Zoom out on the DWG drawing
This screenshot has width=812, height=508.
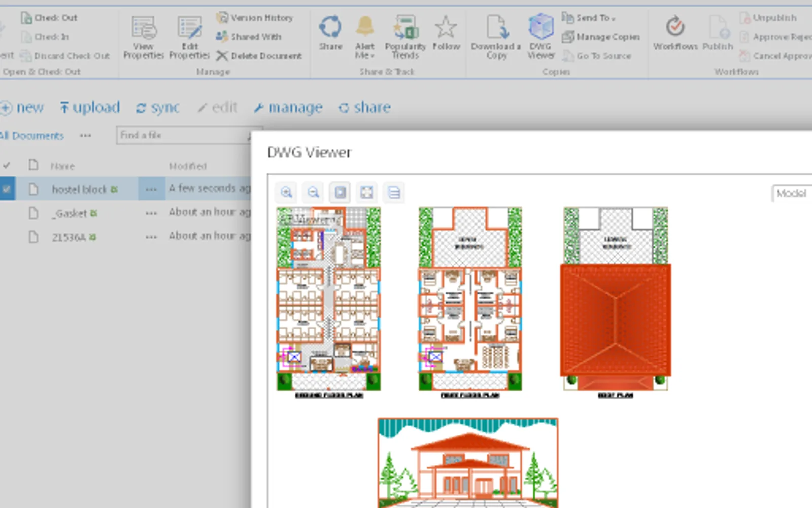[x=314, y=193]
